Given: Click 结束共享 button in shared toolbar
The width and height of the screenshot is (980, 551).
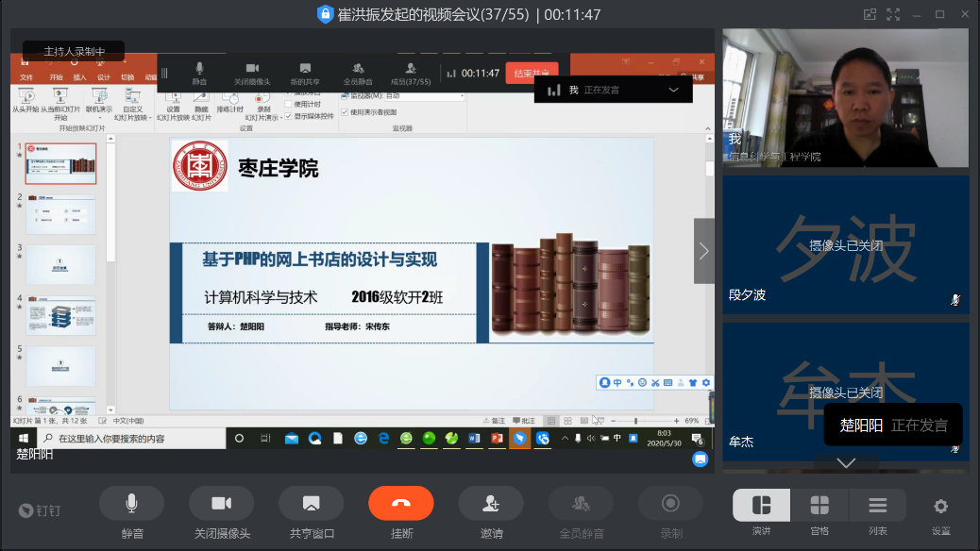Looking at the screenshot, I should pyautogui.click(x=532, y=74).
